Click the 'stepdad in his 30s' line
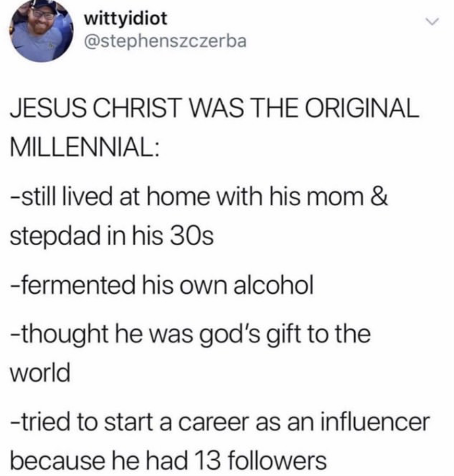 pos(112,236)
